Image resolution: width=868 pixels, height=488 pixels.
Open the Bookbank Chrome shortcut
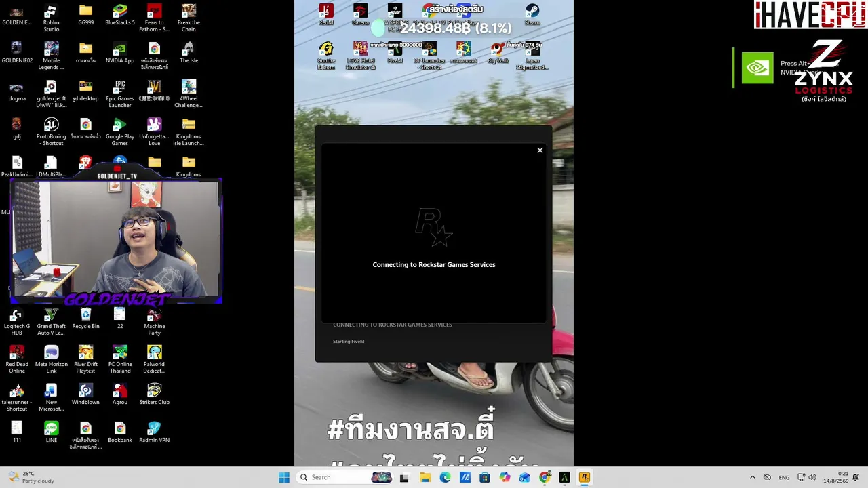pos(120,432)
